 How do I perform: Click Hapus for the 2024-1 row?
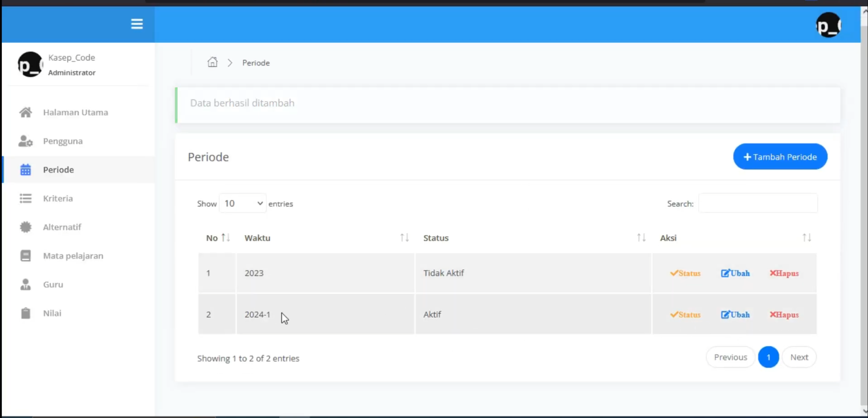coord(784,315)
